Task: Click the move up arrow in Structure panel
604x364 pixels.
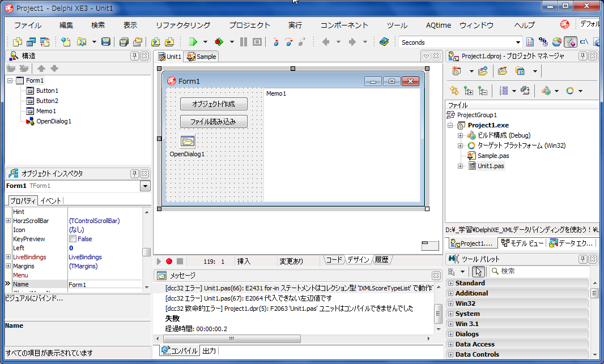Action: coord(41,68)
